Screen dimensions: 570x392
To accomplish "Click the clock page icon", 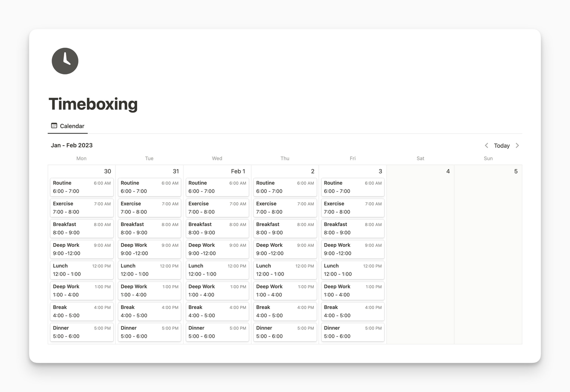I will pyautogui.click(x=65, y=61).
